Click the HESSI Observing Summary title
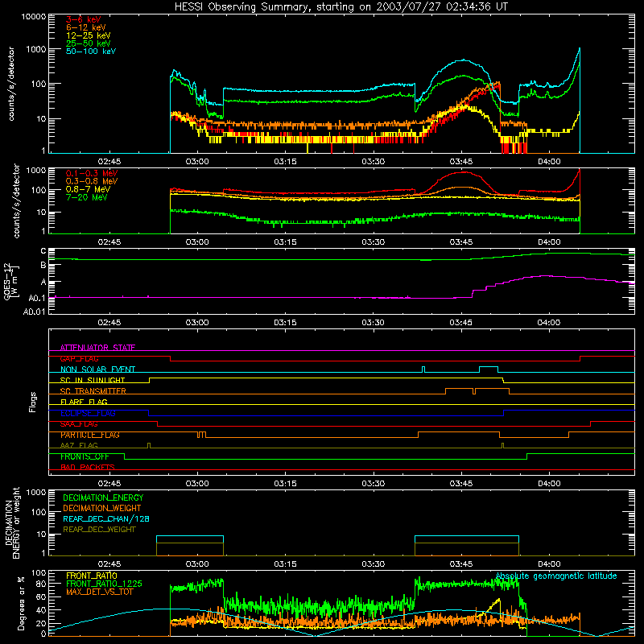 [x=341, y=6]
